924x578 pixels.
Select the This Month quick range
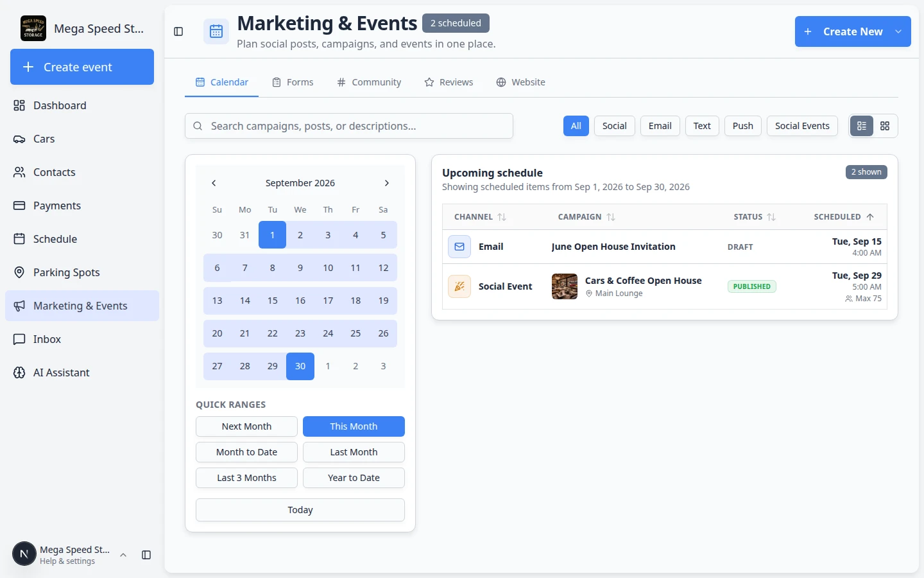354,426
